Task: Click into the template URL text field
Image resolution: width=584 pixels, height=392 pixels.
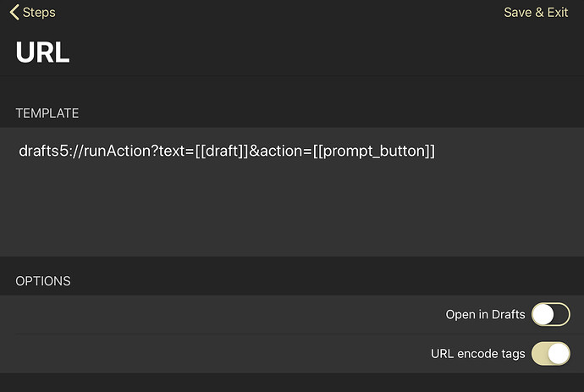Action: click(x=292, y=191)
